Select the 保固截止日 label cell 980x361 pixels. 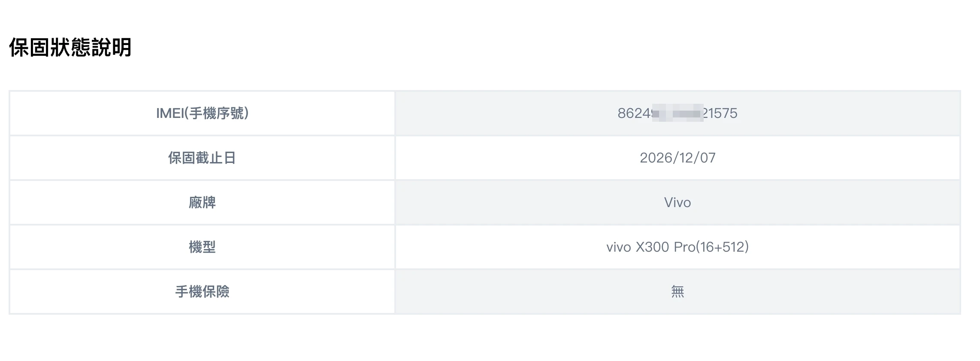pyautogui.click(x=202, y=158)
